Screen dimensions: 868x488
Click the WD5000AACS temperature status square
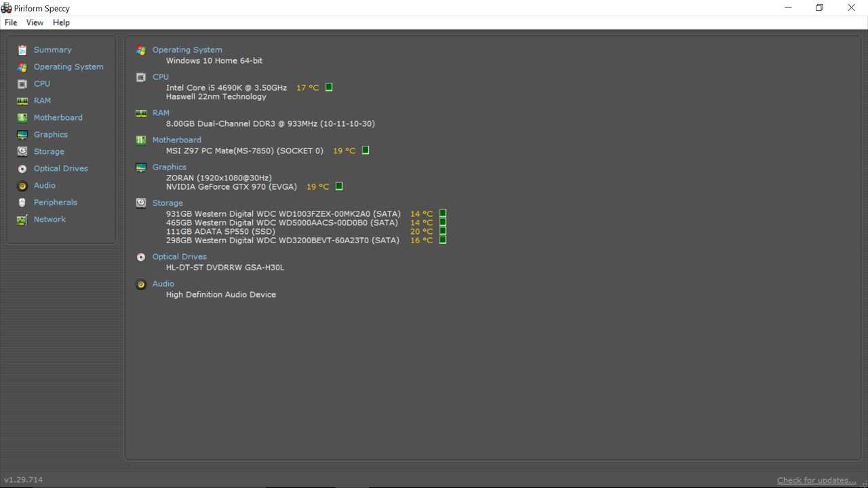point(443,222)
